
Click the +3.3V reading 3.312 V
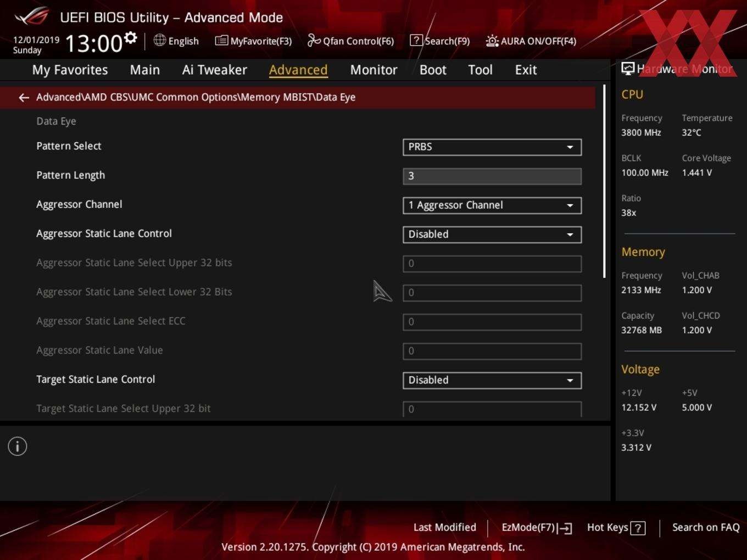(636, 447)
